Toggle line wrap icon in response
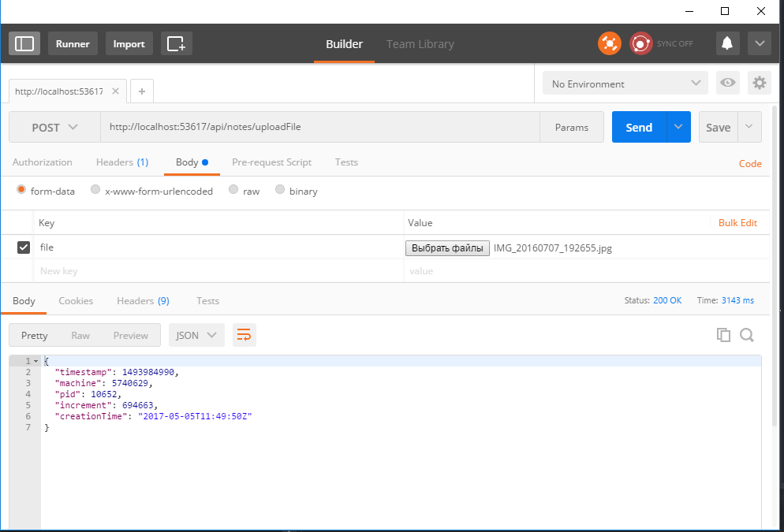This screenshot has width=784, height=532. tap(244, 335)
